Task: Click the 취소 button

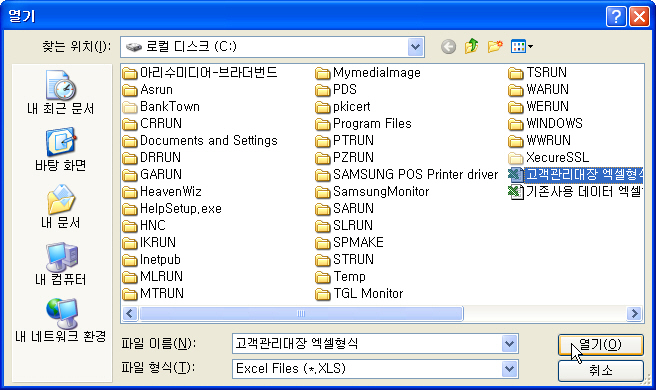Action: tap(600, 370)
